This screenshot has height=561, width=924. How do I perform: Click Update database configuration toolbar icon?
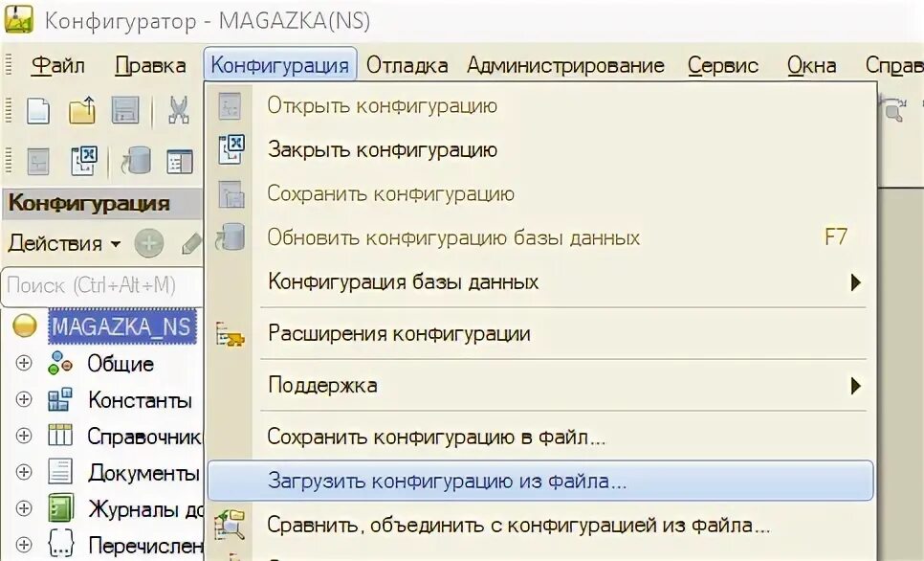[136, 161]
